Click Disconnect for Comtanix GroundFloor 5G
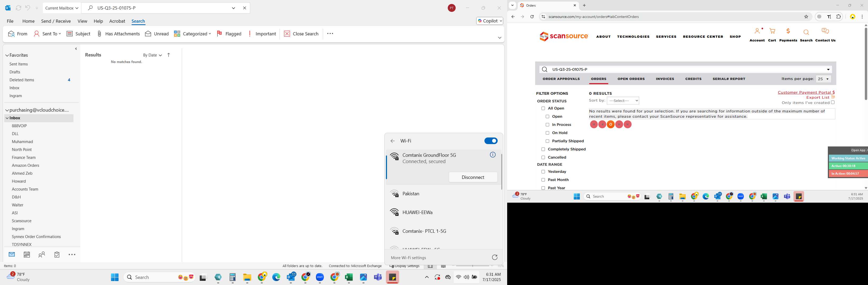This screenshot has width=868, height=285. click(473, 177)
